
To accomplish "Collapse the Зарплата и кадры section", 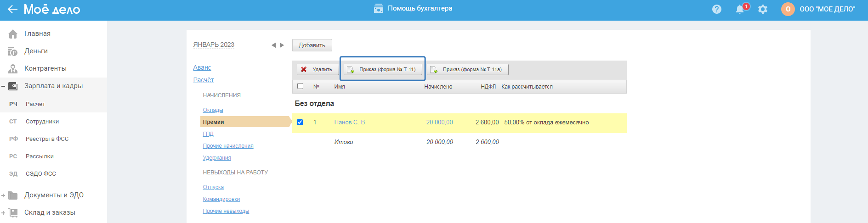I will pyautogui.click(x=3, y=86).
